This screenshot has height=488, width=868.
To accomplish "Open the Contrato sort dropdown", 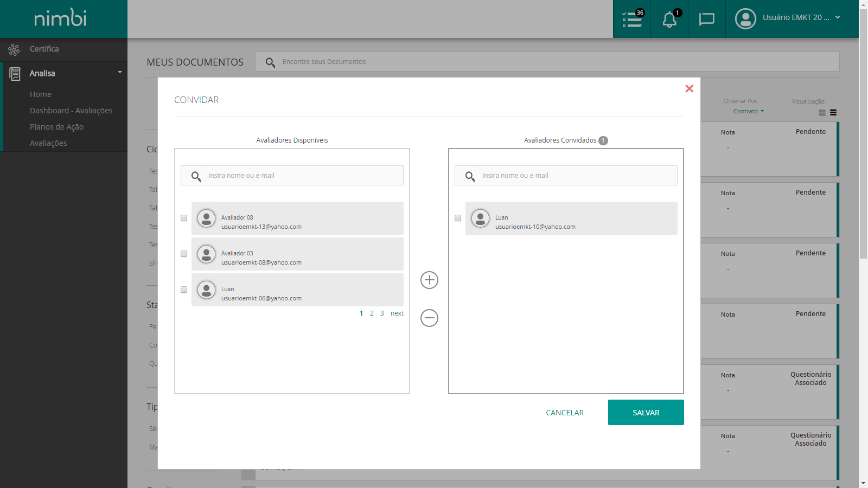I will point(749,111).
